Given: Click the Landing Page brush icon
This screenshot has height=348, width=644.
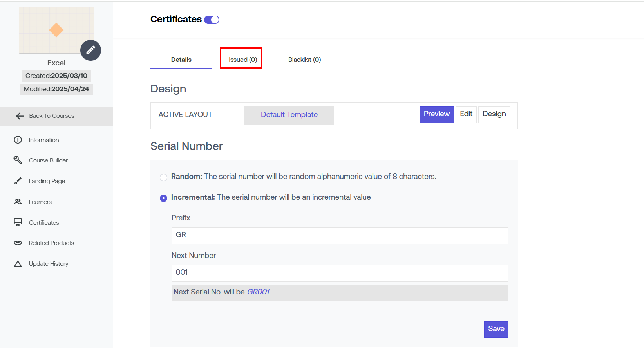Looking at the screenshot, I should (18, 181).
